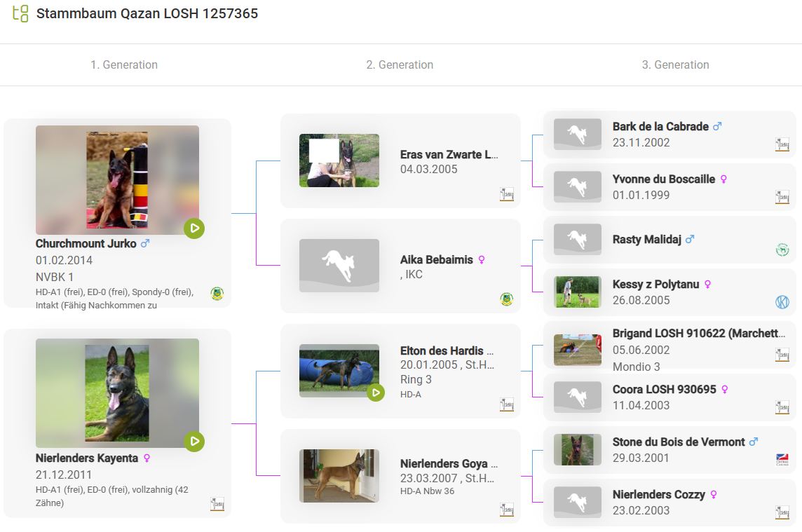
Task: Play video on Churchmount Jurko photo
Action: 194,229
